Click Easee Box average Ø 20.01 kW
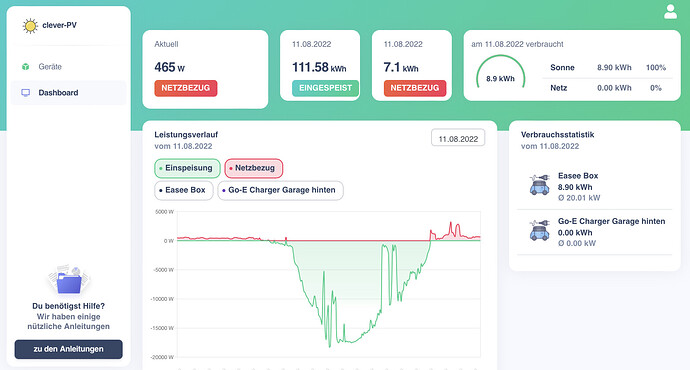The height and width of the screenshot is (370, 690). 579,198
